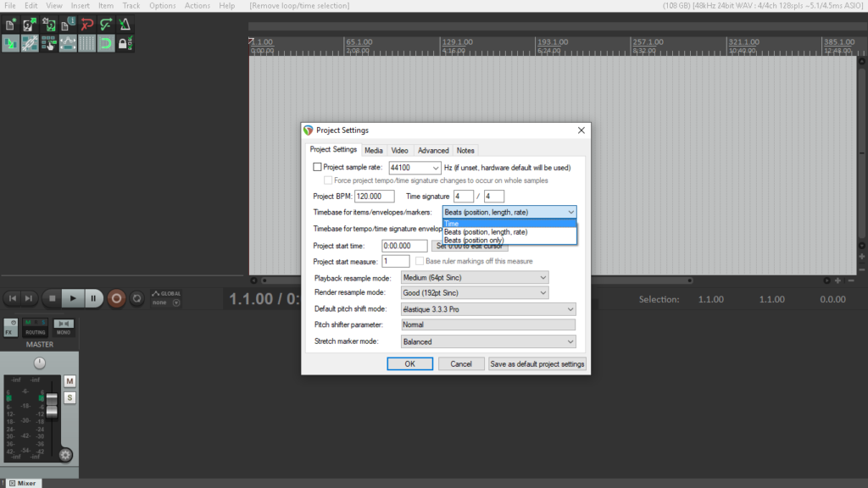
Task: Click the transport Pause button
Action: [x=93, y=299]
